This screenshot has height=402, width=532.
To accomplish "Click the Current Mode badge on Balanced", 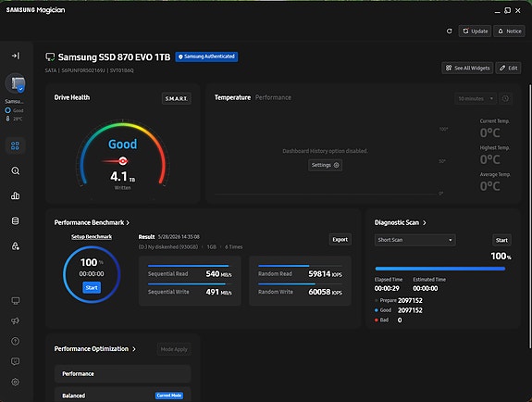I will (x=169, y=396).
